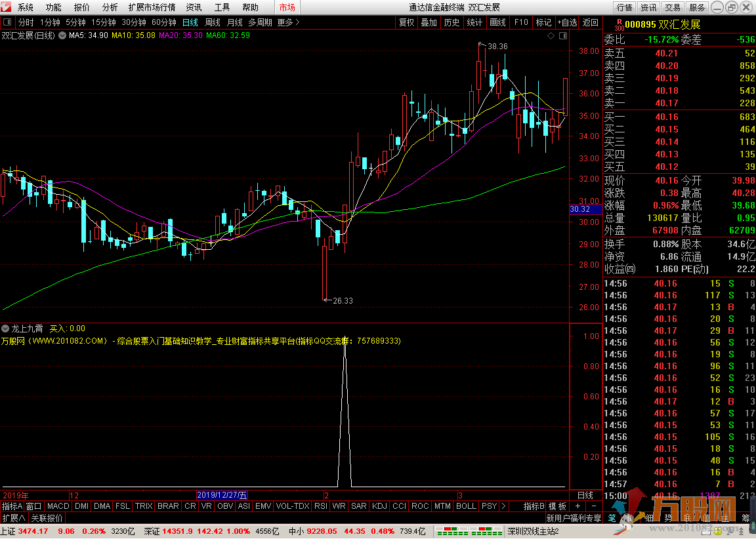Expand the 扩展 panel toggle

[14, 518]
